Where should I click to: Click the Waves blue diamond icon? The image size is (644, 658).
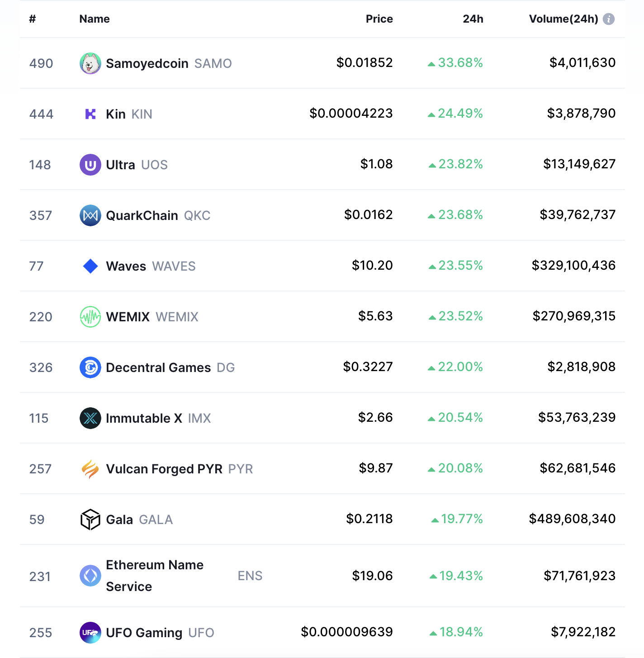[90, 266]
